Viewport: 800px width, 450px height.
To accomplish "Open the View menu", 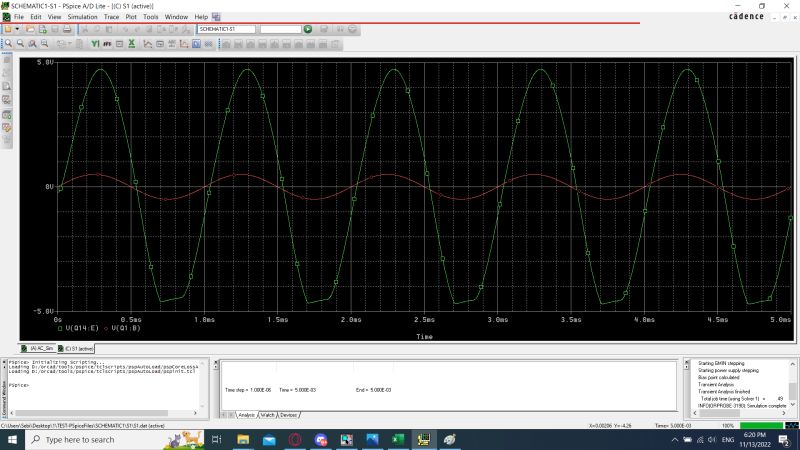I will (x=54, y=17).
